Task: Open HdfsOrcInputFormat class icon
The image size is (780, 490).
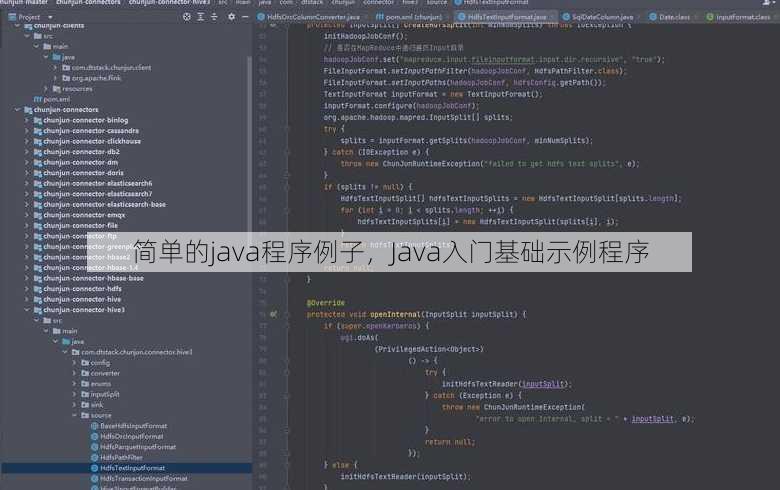Action: pyautogui.click(x=95, y=436)
